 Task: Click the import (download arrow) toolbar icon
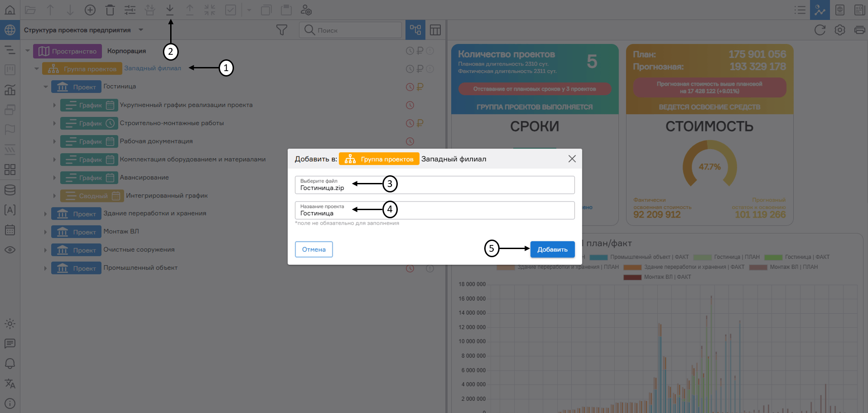coord(170,10)
